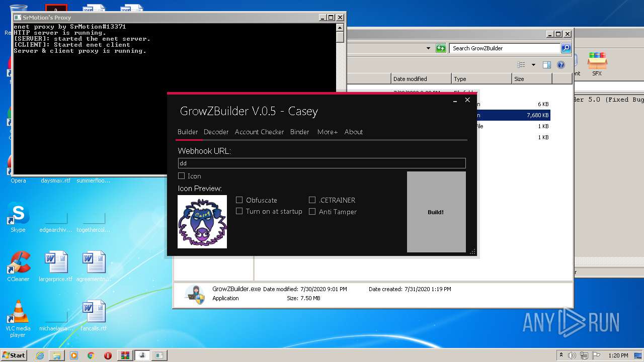Minimize the GrowZBuilder window
Image resolution: width=644 pixels, height=362 pixels.
coord(455,101)
